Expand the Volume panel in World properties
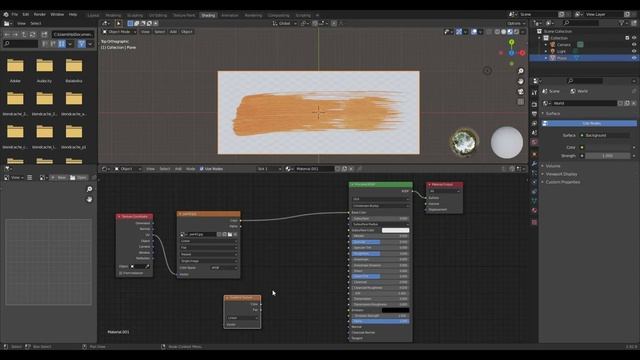The height and width of the screenshot is (360, 640). point(553,166)
